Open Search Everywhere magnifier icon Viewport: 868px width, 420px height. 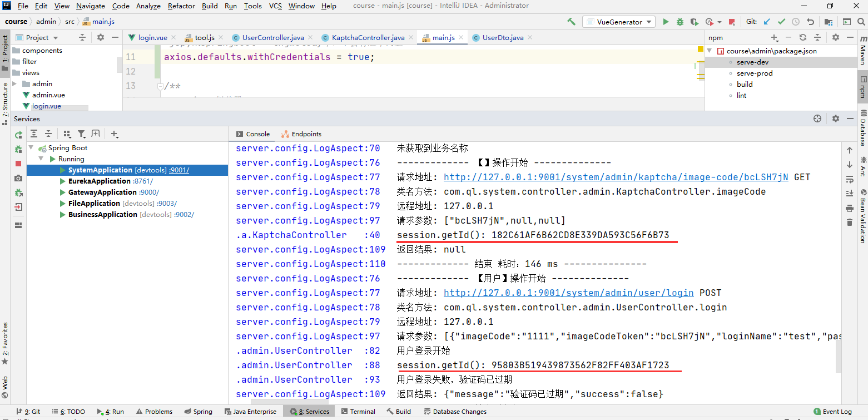(861, 22)
